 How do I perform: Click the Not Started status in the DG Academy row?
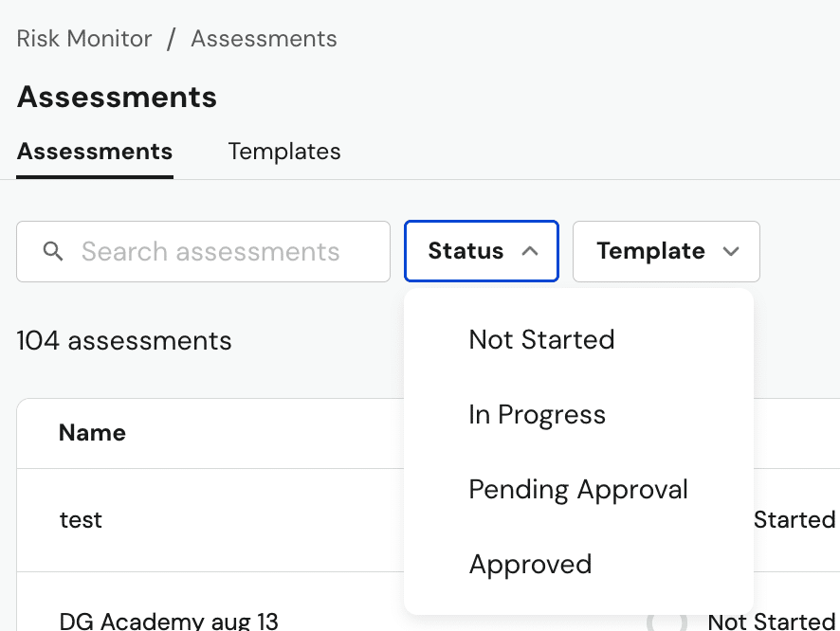coord(772,621)
